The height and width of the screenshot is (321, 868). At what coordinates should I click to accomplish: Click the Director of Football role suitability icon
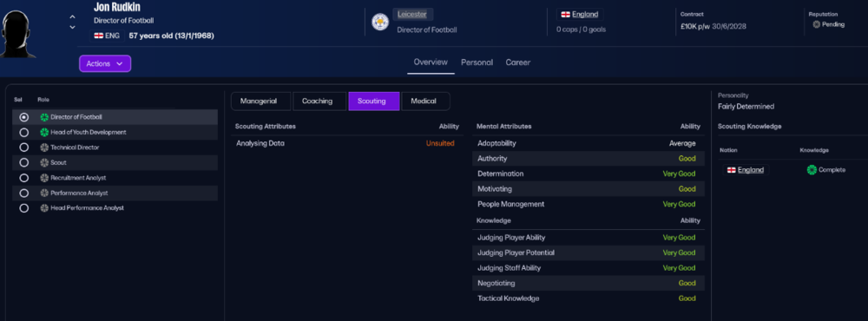tap(44, 117)
